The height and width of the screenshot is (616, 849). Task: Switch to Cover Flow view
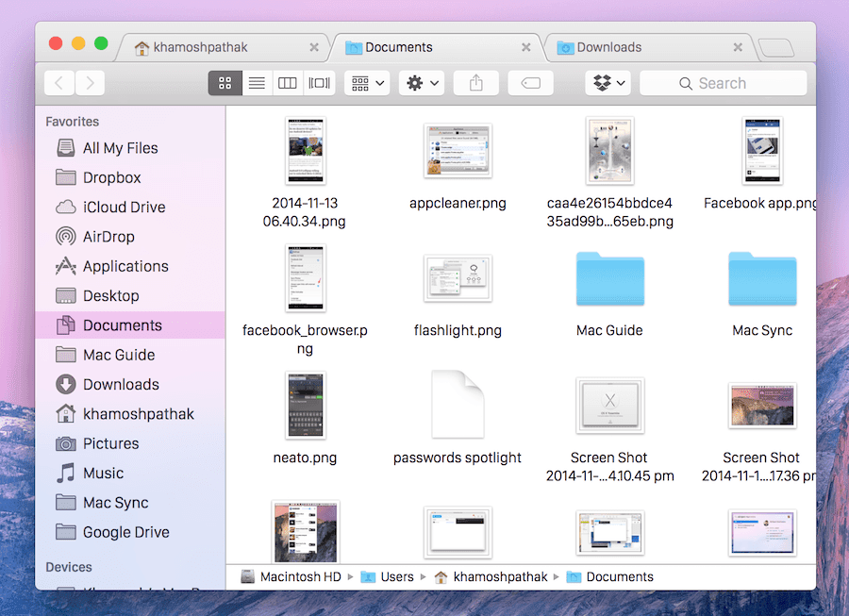(x=320, y=83)
